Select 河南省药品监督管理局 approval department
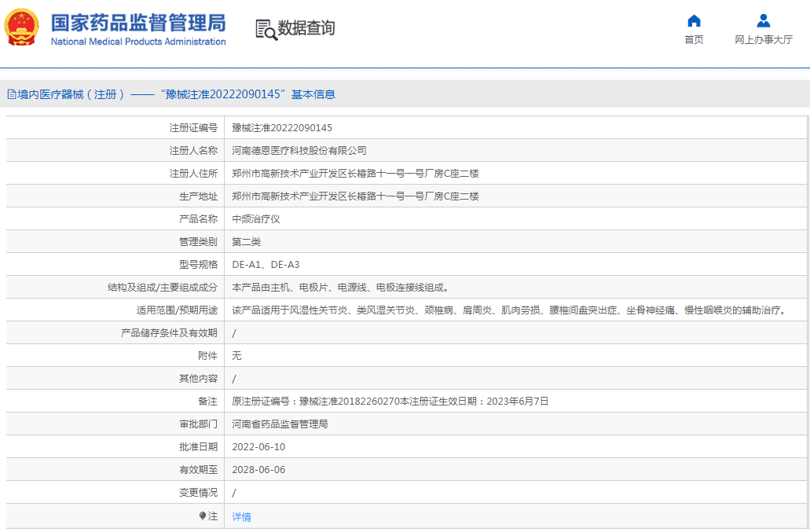 click(x=280, y=424)
